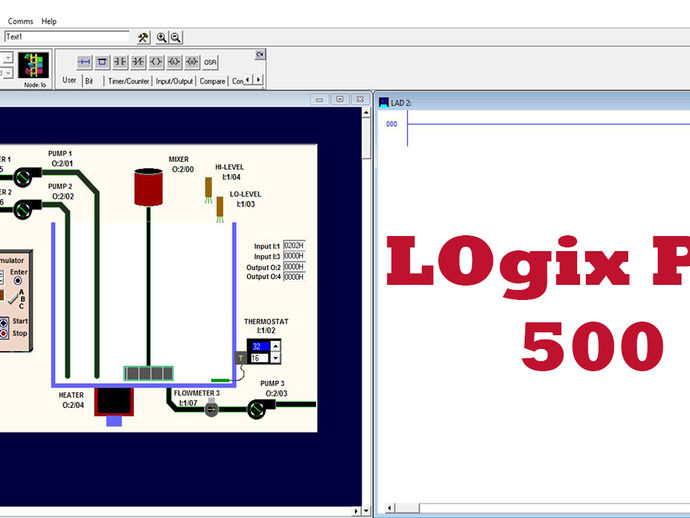Click the Input I:1 value 0202H
This screenshot has height=518, width=690.
pyautogui.click(x=294, y=246)
